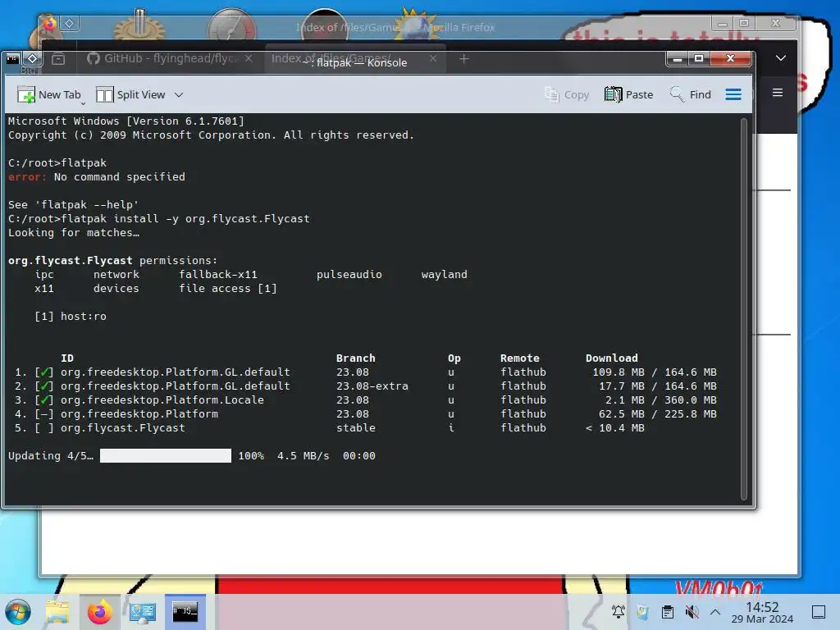Click the Konsole window menu icon in its title bar
This screenshot has height=630, width=840.
(13, 58)
